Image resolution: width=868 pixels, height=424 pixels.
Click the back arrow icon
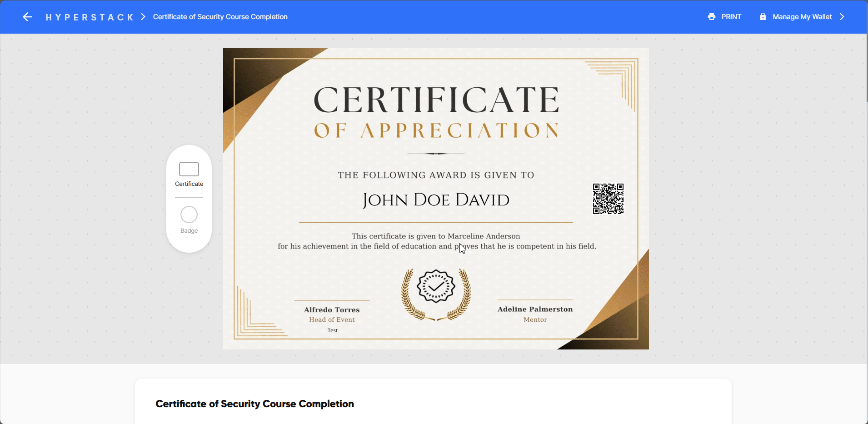(27, 17)
